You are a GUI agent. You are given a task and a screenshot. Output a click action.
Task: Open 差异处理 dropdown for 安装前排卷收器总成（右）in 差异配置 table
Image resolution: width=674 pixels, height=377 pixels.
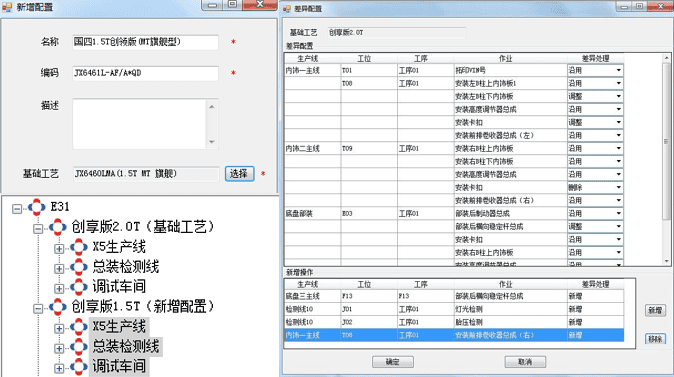(619, 200)
